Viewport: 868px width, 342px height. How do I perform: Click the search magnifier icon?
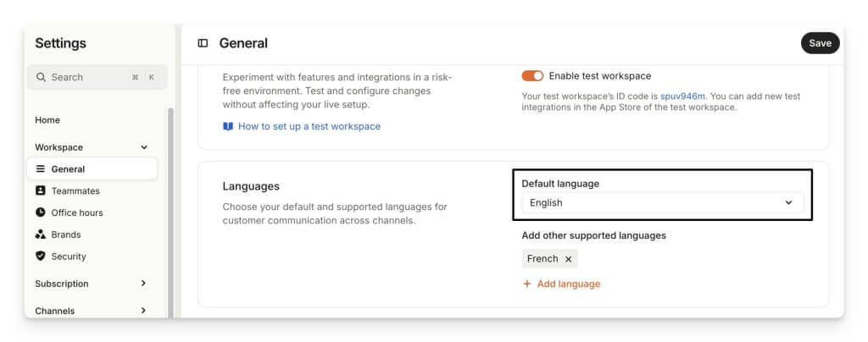click(41, 77)
